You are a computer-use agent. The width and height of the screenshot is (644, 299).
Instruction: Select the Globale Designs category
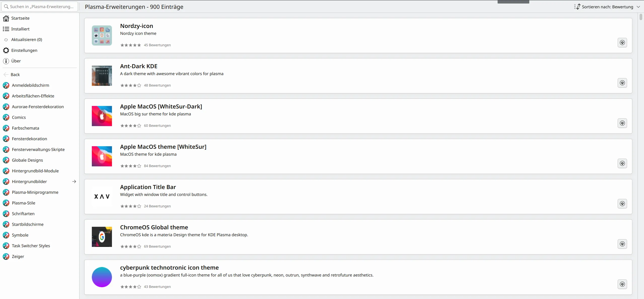pyautogui.click(x=27, y=160)
